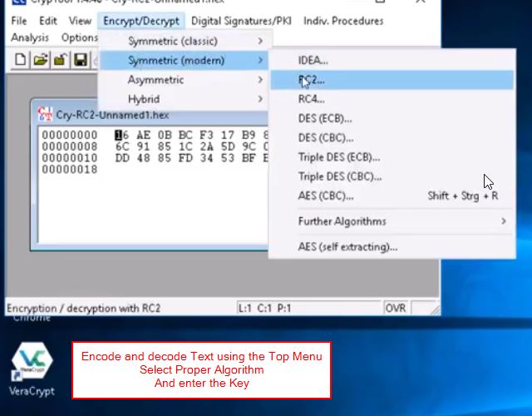The image size is (532, 416).
Task: Select Triple DES (CBC)... algorithm
Action: point(392,176)
